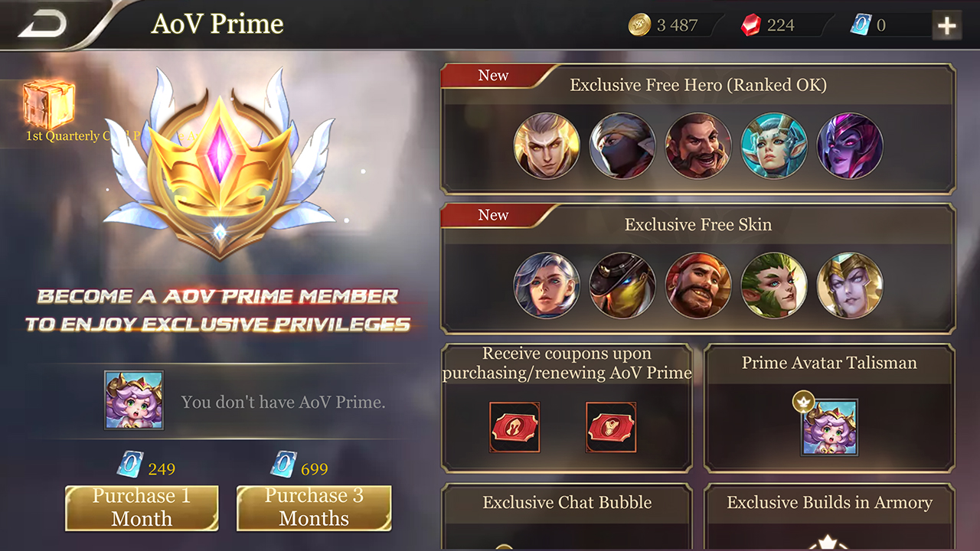View the masked ninja free hero portrait
The height and width of the screenshot is (551, 980).
point(622,145)
